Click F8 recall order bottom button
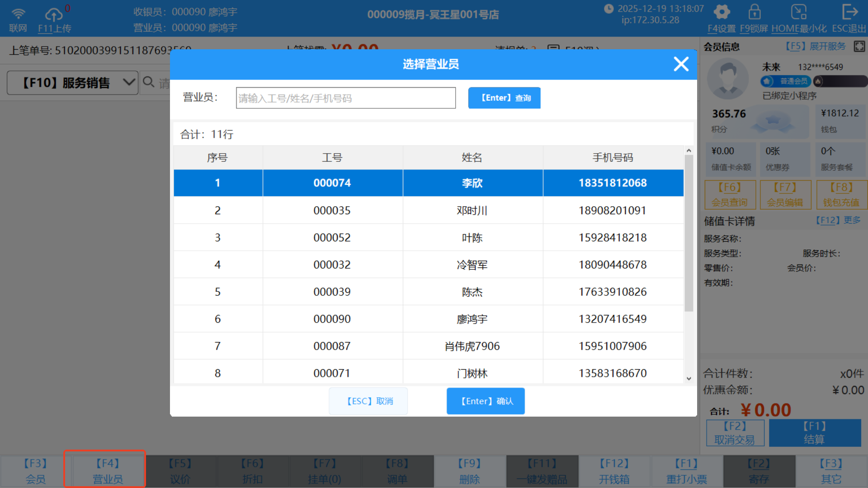This screenshot has height=488, width=868. [397, 471]
